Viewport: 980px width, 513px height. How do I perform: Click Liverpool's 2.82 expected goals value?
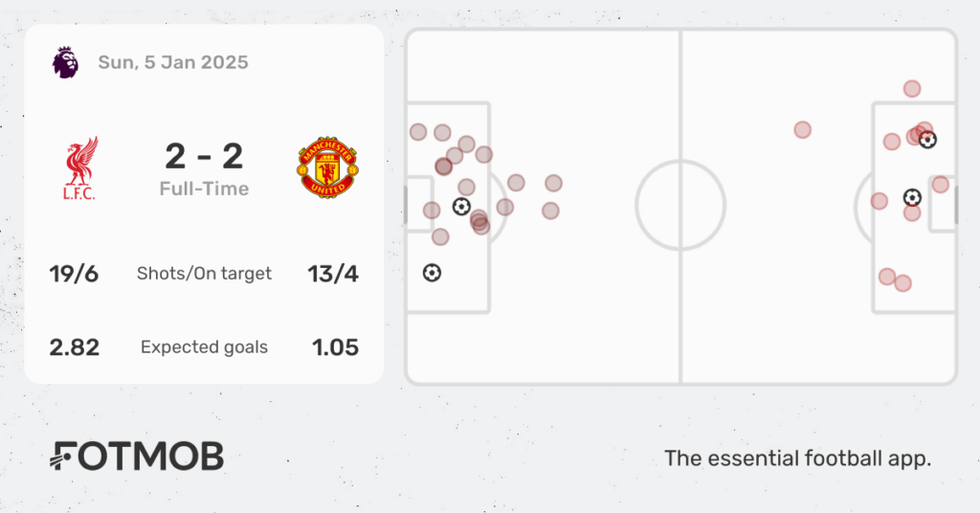click(x=74, y=347)
